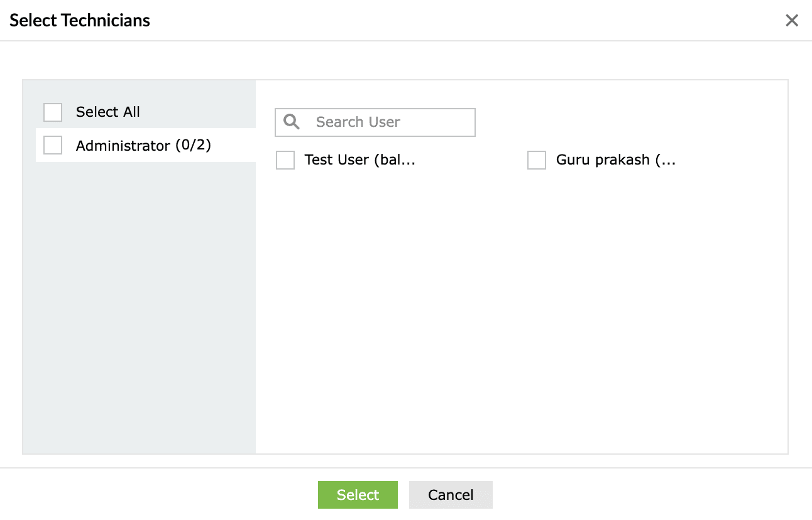
Task: Click the magnifying glass search icon
Action: point(292,122)
